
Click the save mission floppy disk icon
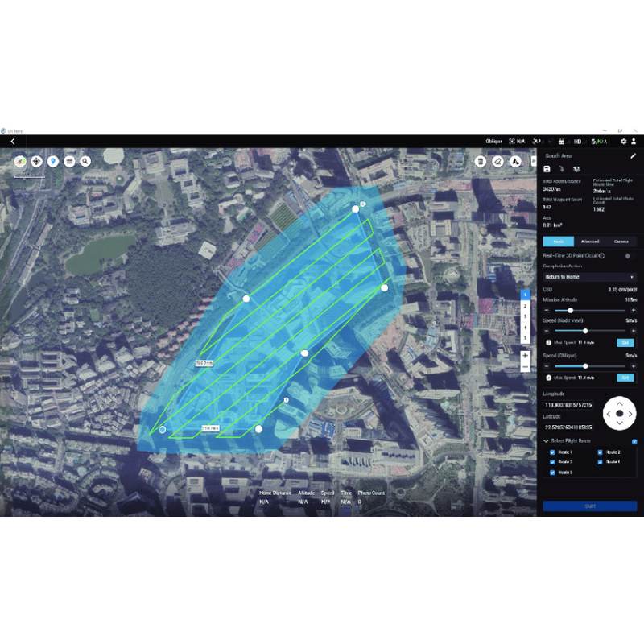tap(547, 169)
